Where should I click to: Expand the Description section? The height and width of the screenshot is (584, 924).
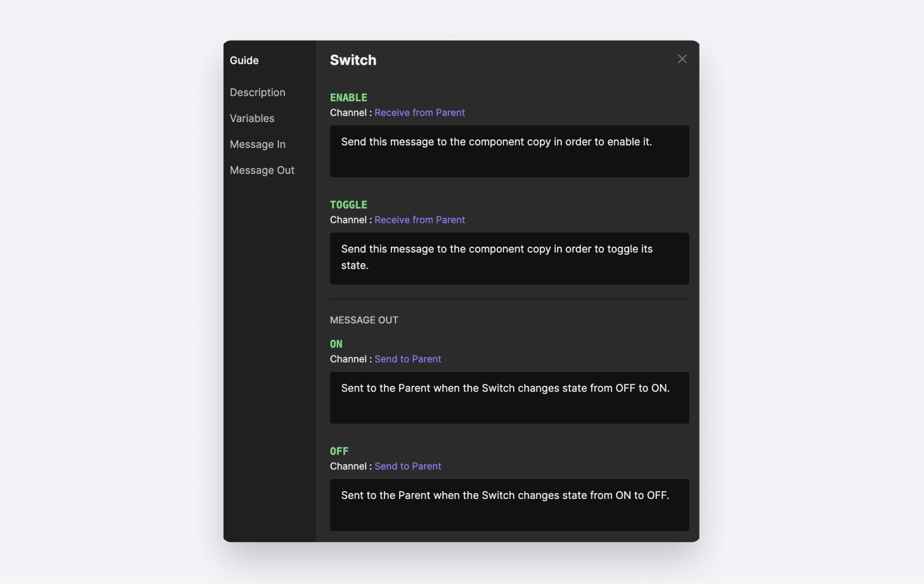tap(257, 92)
